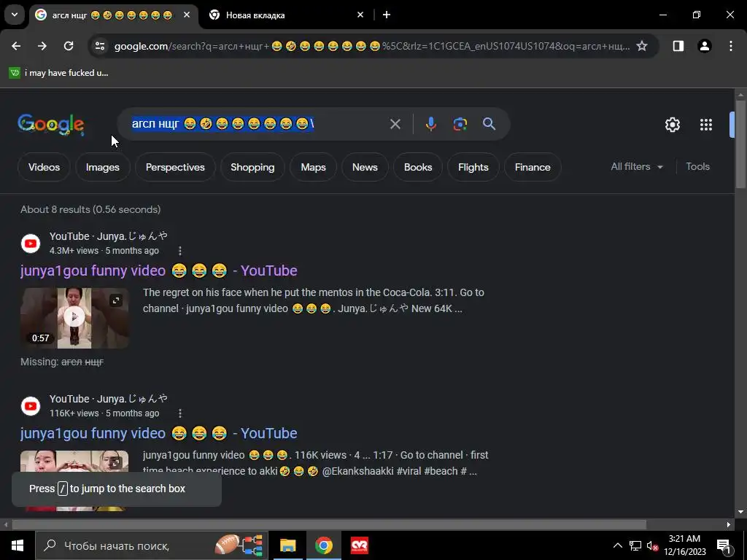747x560 pixels.
Task: Play the 0:57 video thumbnail
Action: tap(74, 318)
